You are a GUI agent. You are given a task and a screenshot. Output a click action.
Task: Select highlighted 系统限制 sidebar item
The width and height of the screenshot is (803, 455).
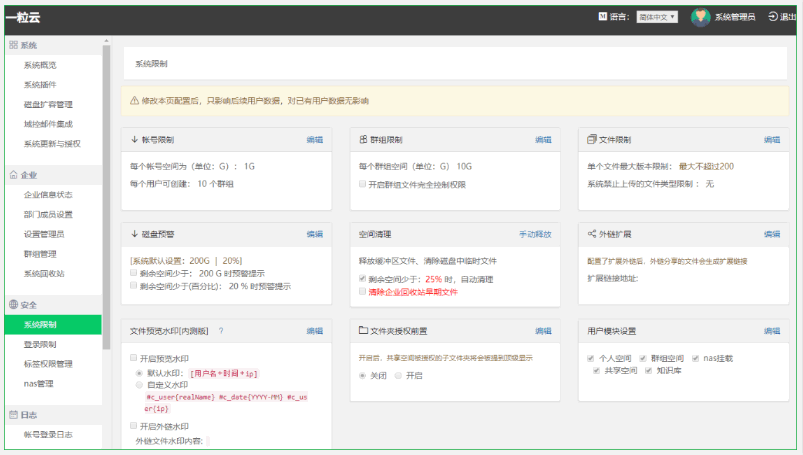click(x=53, y=324)
